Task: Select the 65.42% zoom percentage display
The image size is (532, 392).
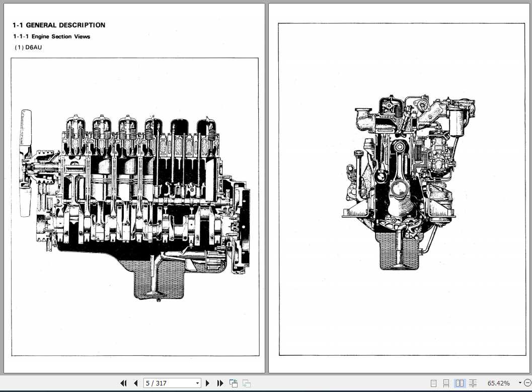Action: point(498,383)
